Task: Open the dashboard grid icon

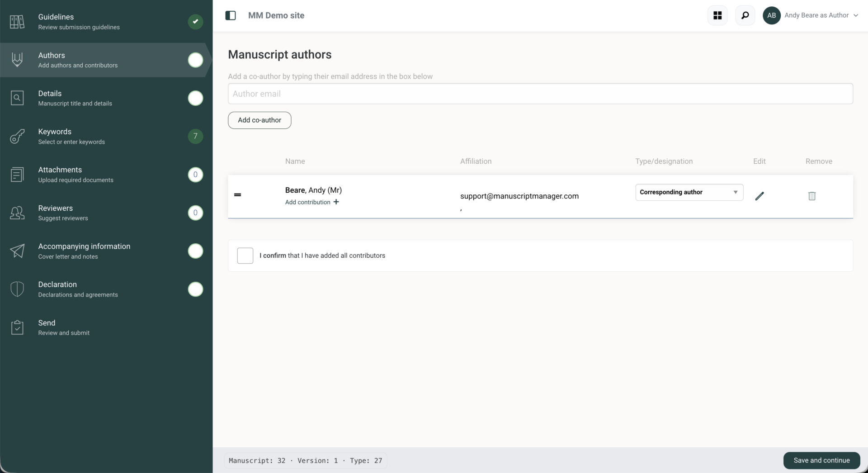Action: click(x=717, y=15)
